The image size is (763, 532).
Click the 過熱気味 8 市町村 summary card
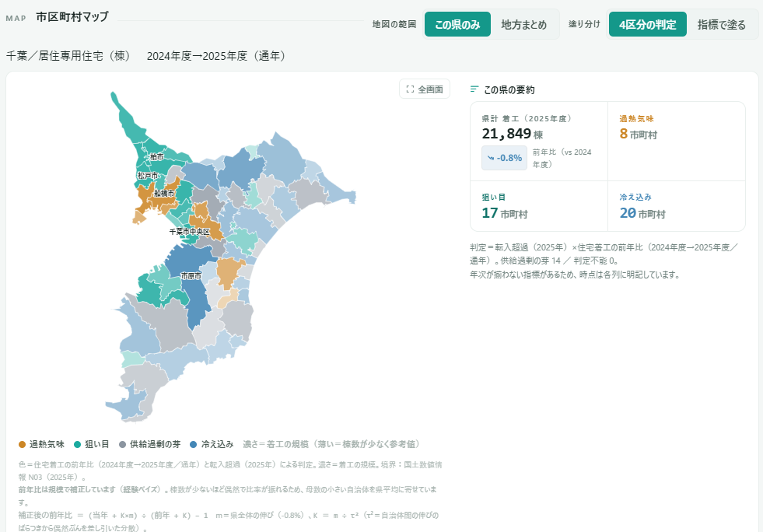[x=677, y=141]
